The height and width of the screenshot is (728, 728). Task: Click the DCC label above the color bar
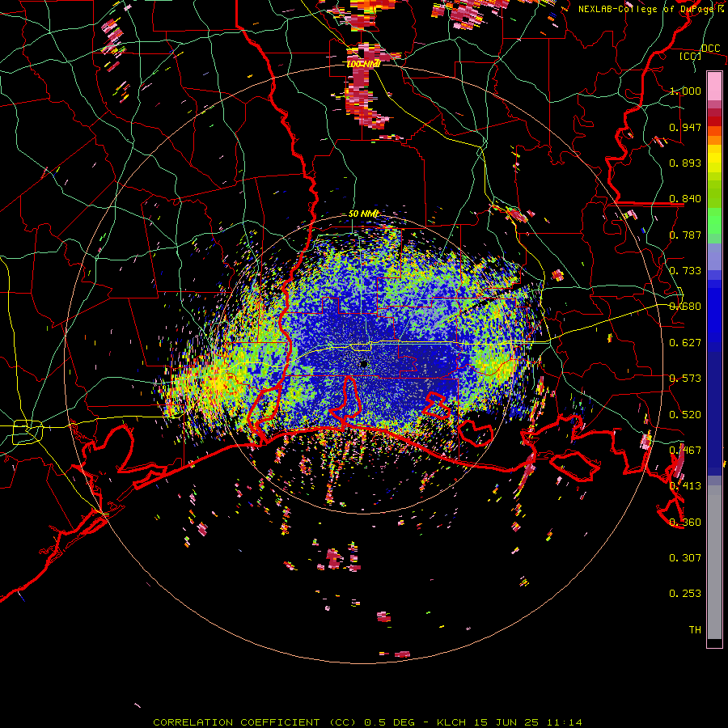pyautogui.click(x=710, y=49)
